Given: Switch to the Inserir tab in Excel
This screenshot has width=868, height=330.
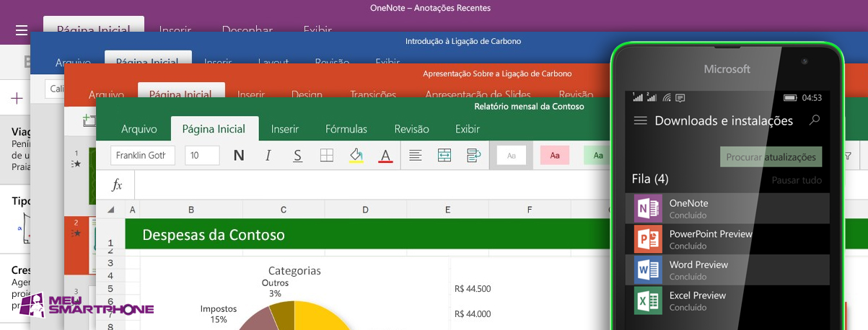Looking at the screenshot, I should tap(285, 129).
